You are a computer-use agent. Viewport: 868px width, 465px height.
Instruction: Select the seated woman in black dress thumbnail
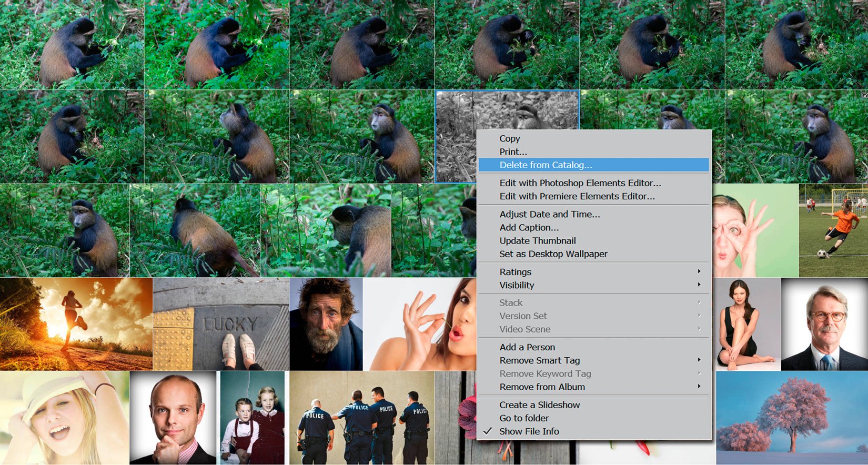tap(748, 324)
